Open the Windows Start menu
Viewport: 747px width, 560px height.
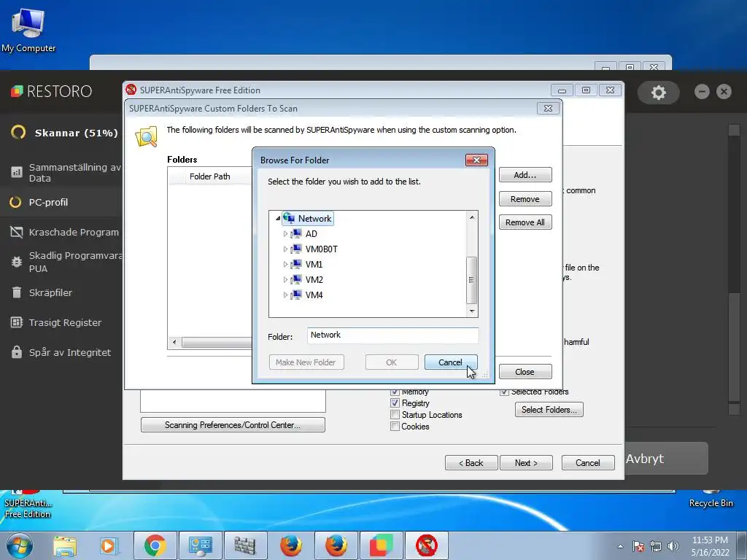(20, 545)
